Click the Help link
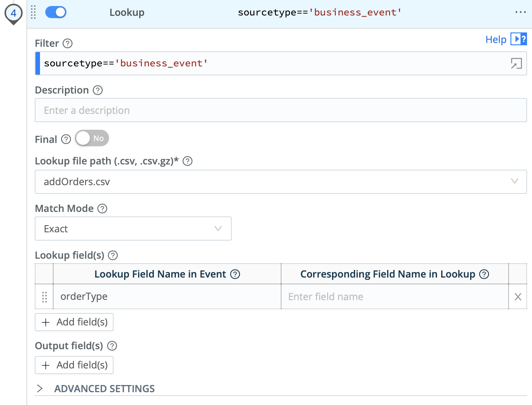The height and width of the screenshot is (405, 532). [496, 39]
